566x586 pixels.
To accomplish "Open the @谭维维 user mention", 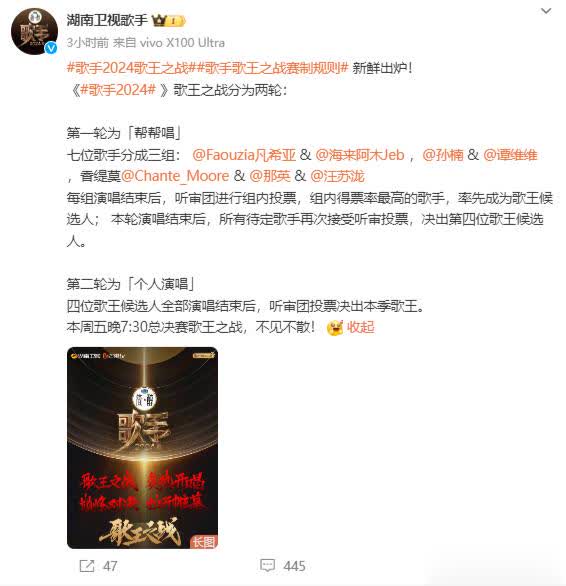I will pos(510,155).
